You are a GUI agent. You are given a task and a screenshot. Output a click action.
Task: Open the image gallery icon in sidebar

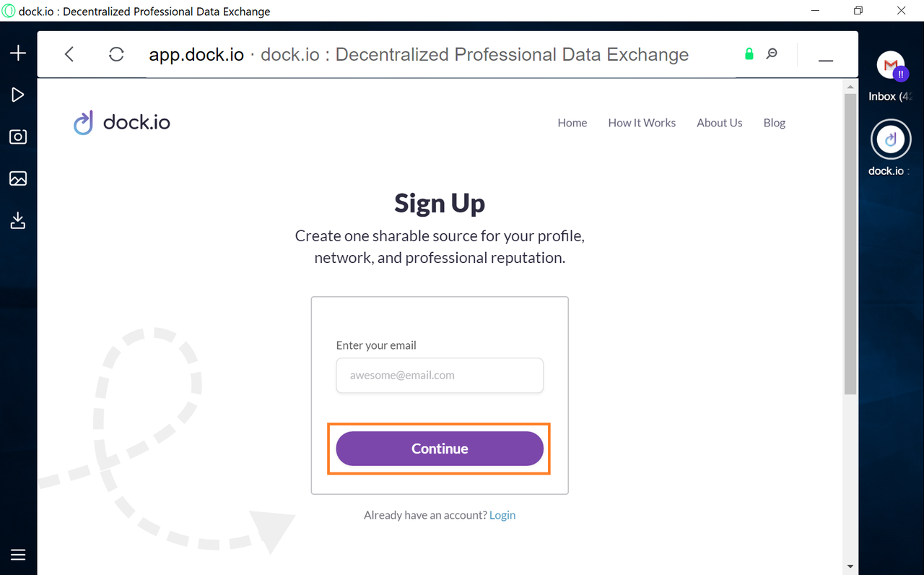click(x=18, y=178)
